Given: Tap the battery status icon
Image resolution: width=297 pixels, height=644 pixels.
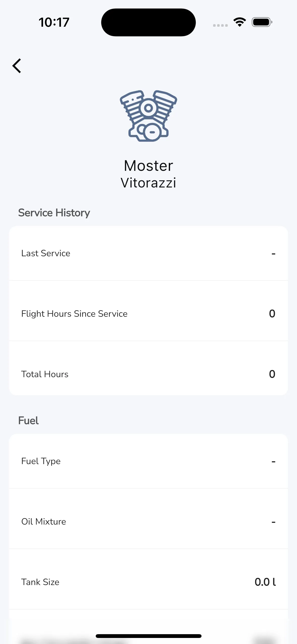Looking at the screenshot, I should [x=262, y=22].
